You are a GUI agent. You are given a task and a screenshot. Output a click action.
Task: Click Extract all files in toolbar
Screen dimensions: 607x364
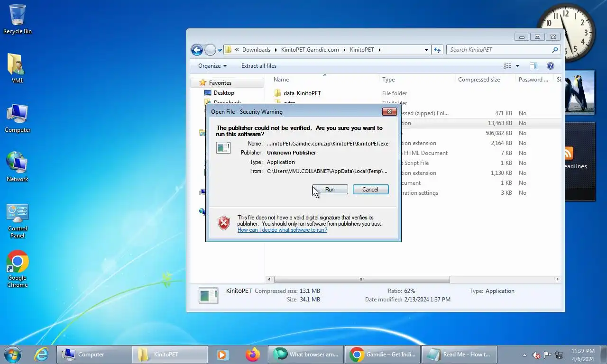pyautogui.click(x=259, y=66)
